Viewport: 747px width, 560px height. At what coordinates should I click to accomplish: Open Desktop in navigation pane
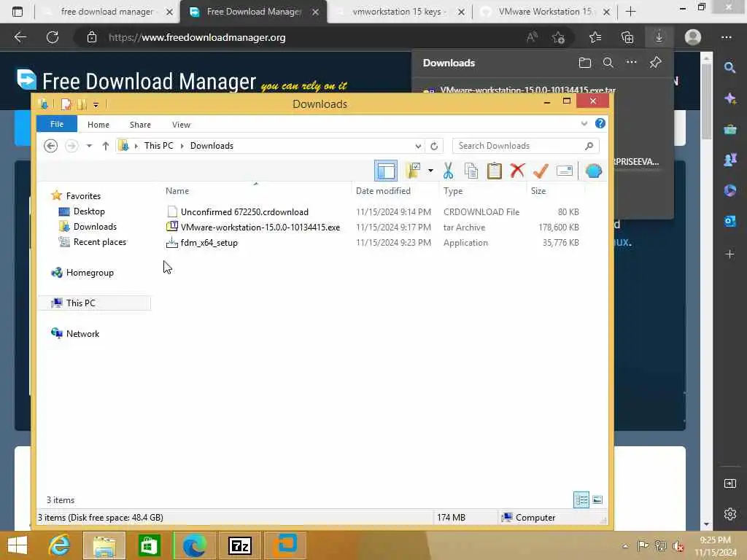[x=89, y=211]
